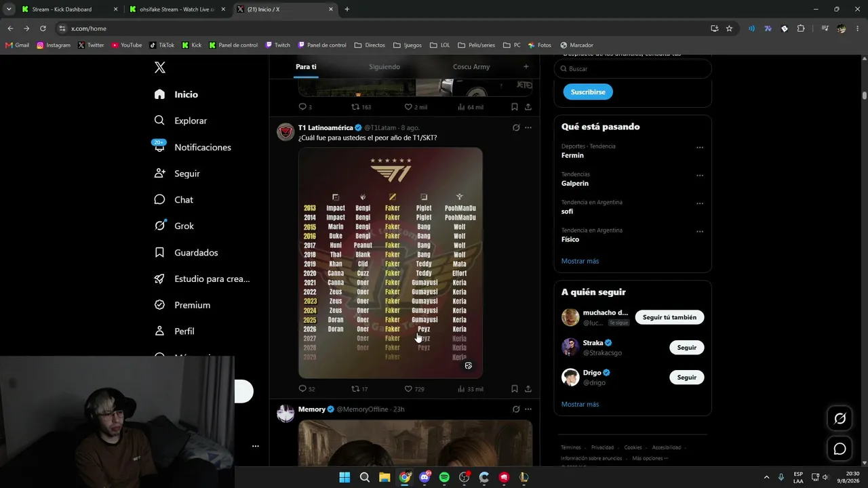Screen dimensions: 868x488
Task: Repost the post with 163 reposts
Action: [361, 107]
